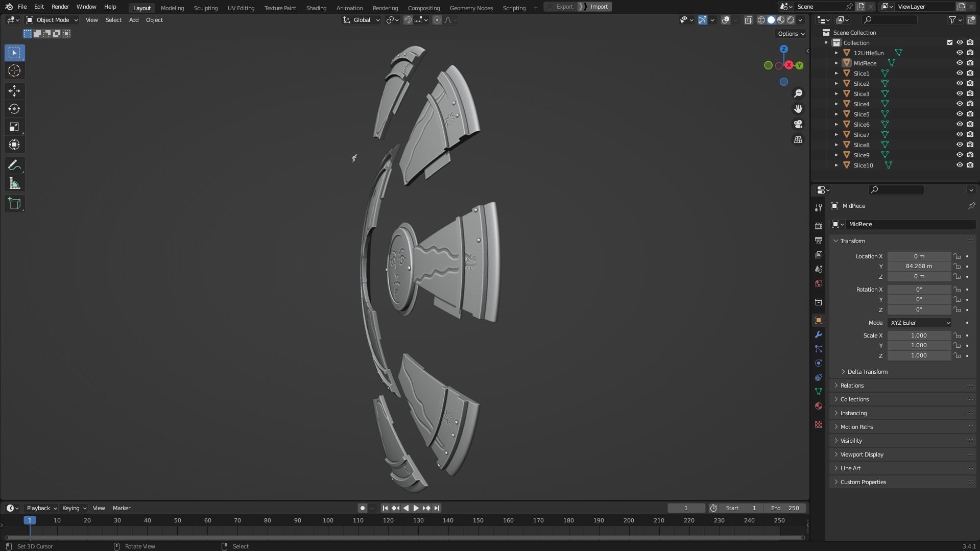Select the Add Cube tool
This screenshot has width=980, height=551.
[14, 204]
